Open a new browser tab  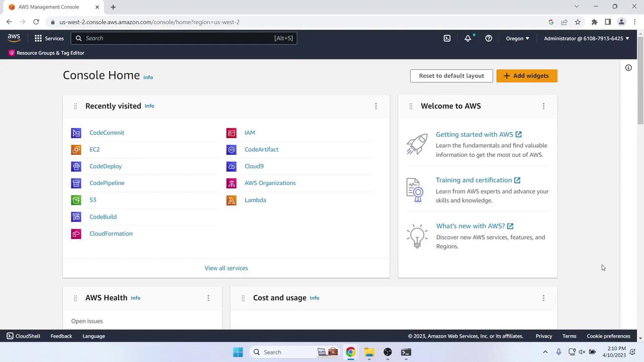coord(113,7)
